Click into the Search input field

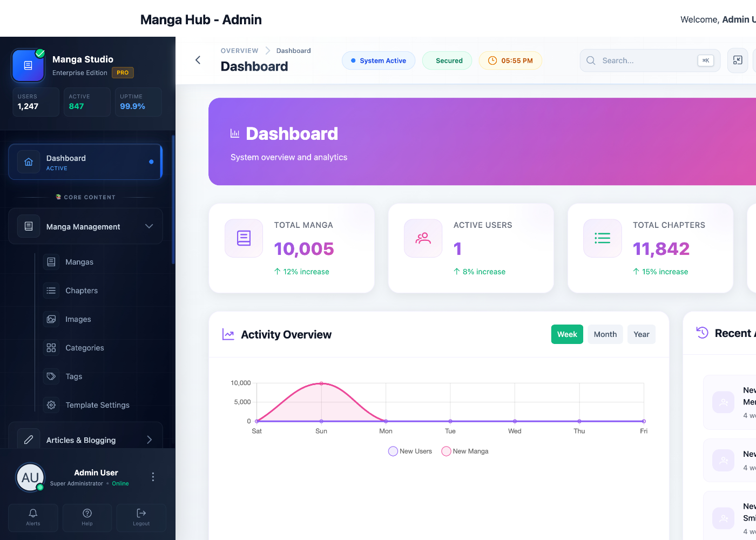650,60
